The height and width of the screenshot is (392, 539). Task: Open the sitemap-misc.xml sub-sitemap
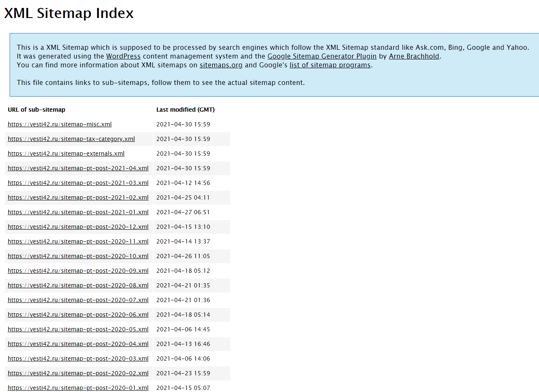click(x=59, y=124)
